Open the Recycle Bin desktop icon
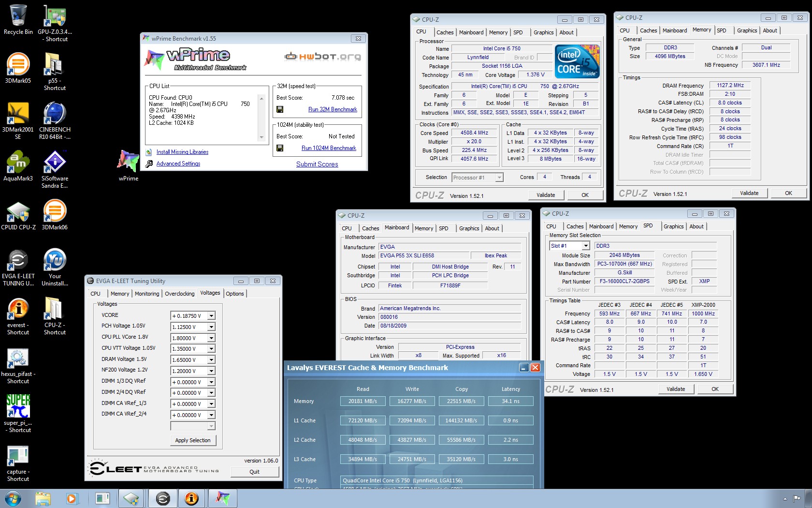Screen dimensions: 812x508 tap(18, 20)
